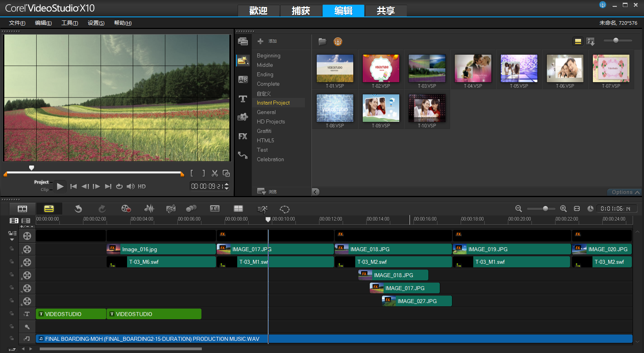Open the Transition library (AB icon)
The height and width of the screenshot is (353, 644).
[243, 79]
